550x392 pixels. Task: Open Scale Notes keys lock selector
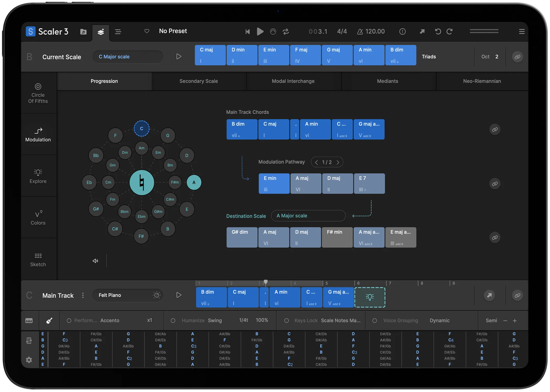coord(341,320)
